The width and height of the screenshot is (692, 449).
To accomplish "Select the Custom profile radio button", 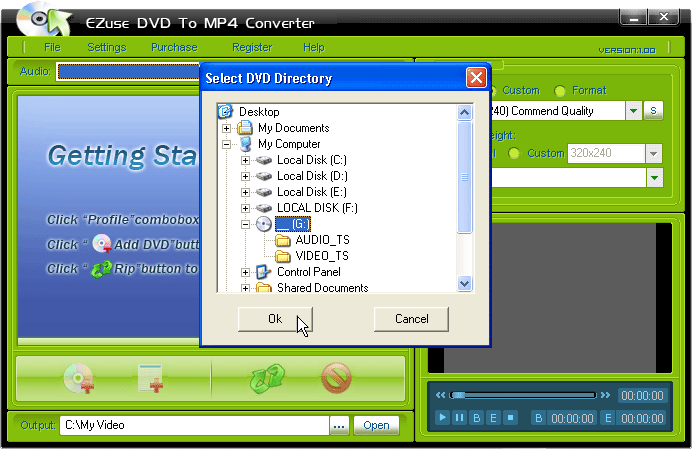I will click(493, 91).
